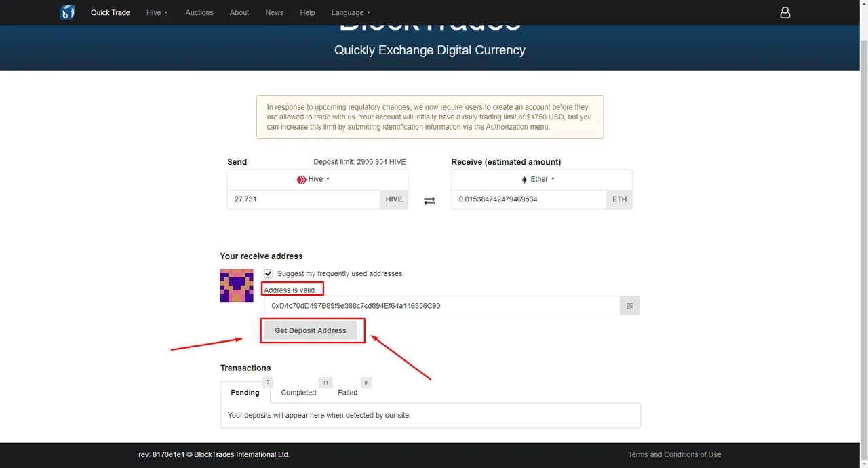Image resolution: width=868 pixels, height=468 pixels.
Task: Expand the Hive menu in navbar
Action: pyautogui.click(x=157, y=12)
